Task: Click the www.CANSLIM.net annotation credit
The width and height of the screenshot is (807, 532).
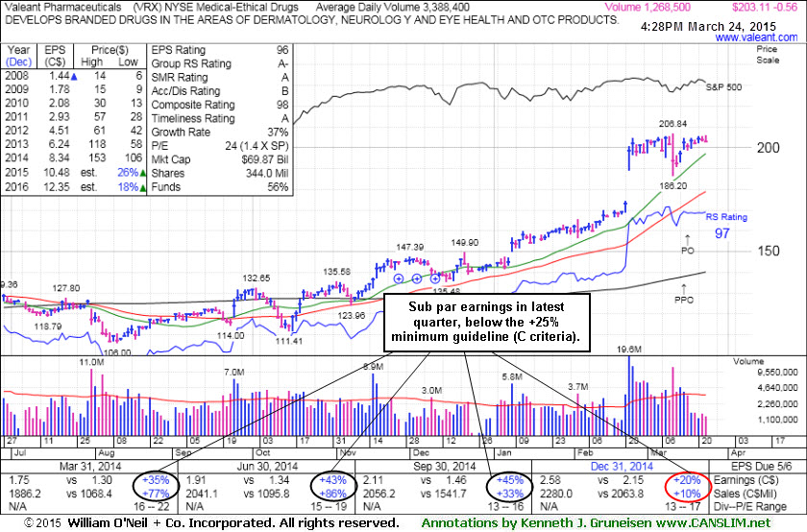Action: [713, 523]
